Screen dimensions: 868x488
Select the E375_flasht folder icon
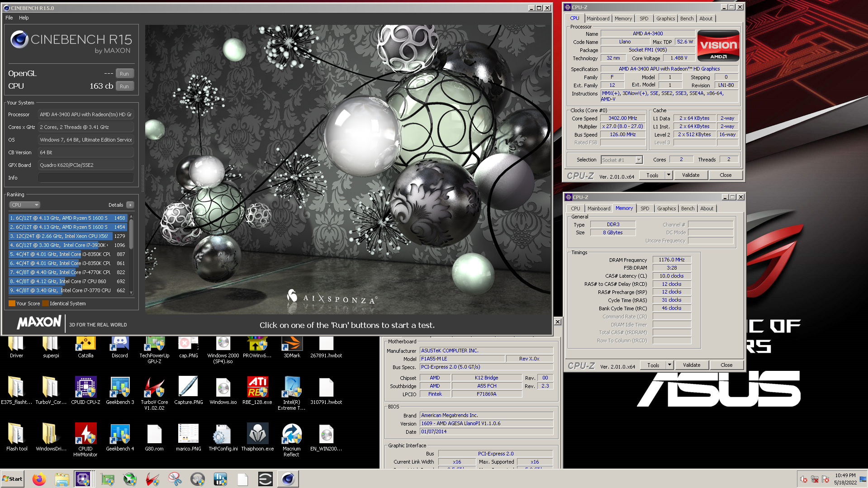17,390
